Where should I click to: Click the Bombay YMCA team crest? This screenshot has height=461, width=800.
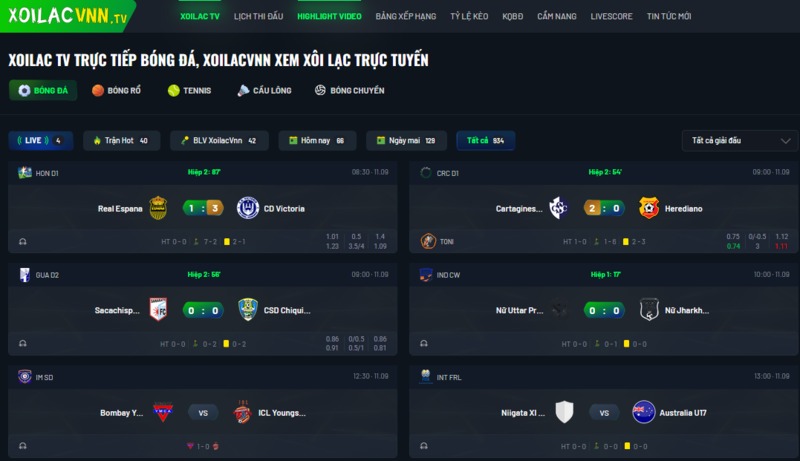tap(163, 412)
